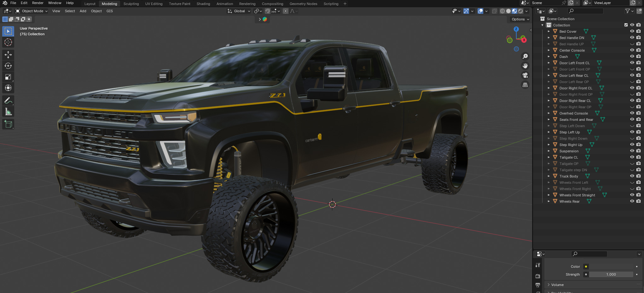This screenshot has width=644, height=293.
Task: Hide Suspension in viewport
Action: coord(632,151)
